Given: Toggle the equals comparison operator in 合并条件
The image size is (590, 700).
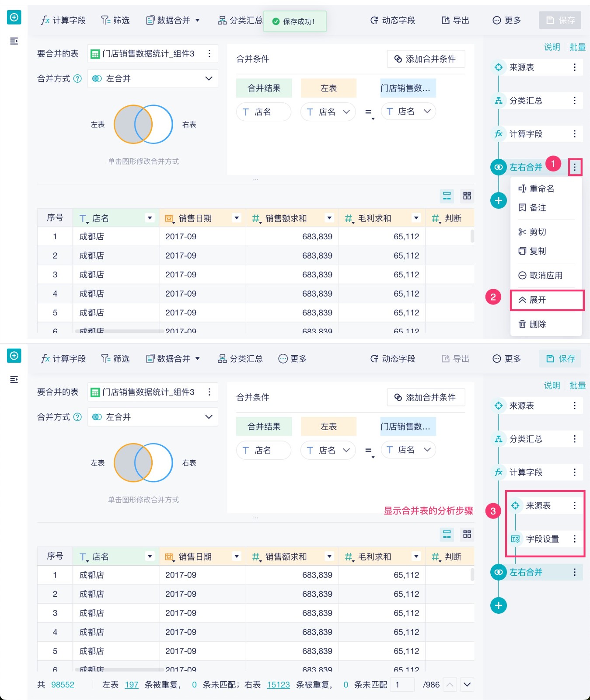Looking at the screenshot, I should (369, 112).
